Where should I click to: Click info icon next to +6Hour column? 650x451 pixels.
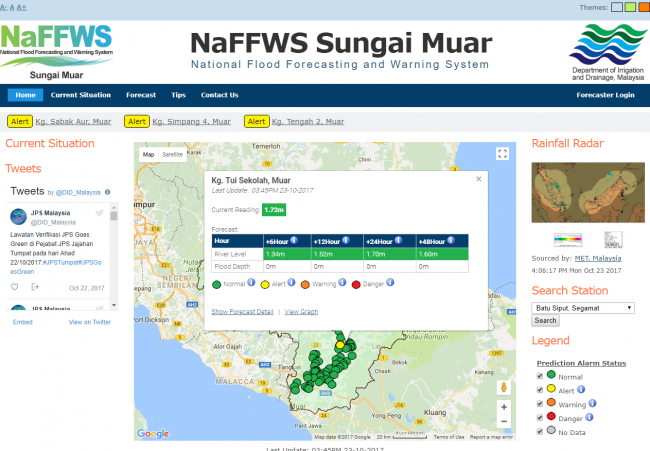pyautogui.click(x=295, y=240)
